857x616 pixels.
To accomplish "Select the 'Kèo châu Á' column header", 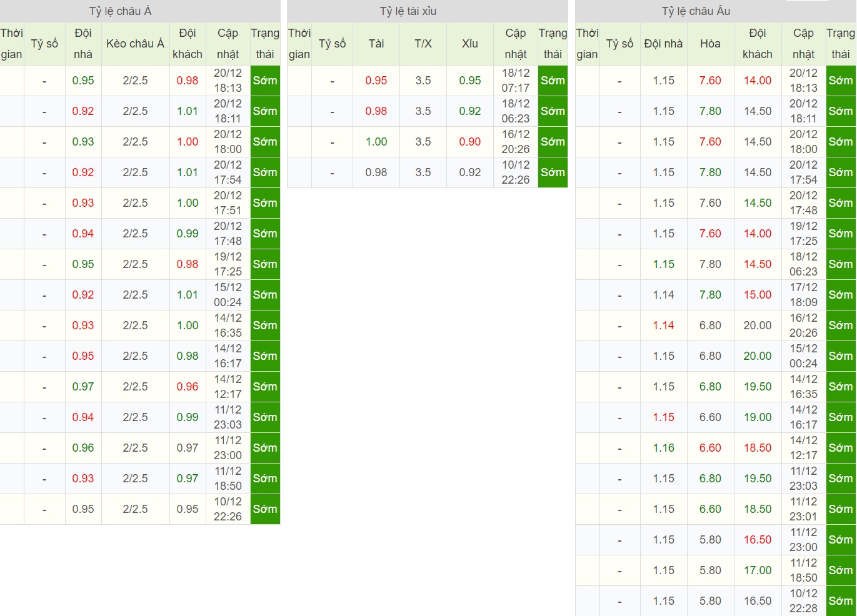I will (x=135, y=44).
